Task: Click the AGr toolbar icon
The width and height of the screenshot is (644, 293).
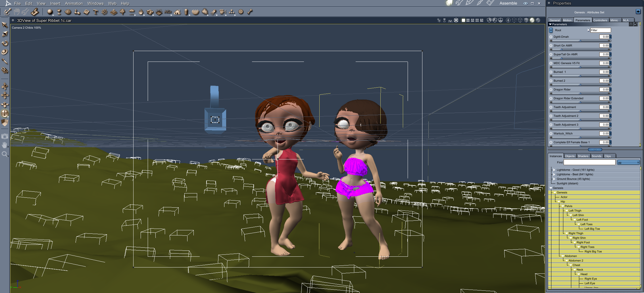Action: pos(168,12)
